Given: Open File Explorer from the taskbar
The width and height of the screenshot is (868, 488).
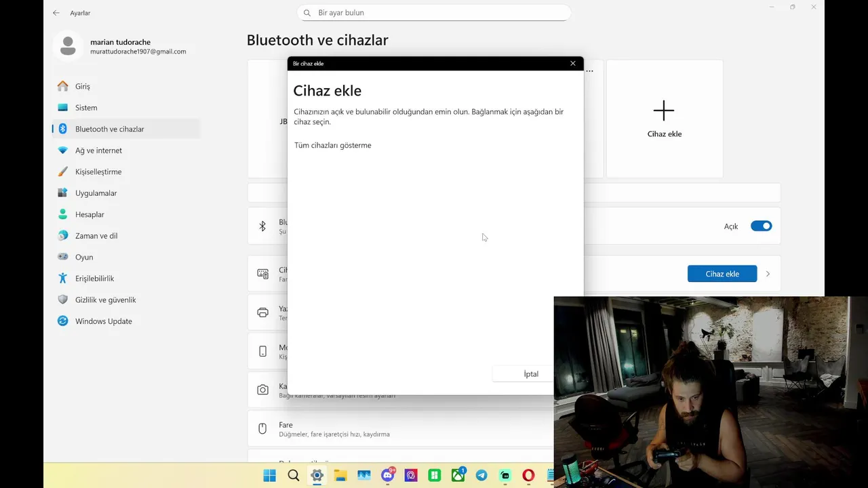Looking at the screenshot, I should tap(340, 475).
